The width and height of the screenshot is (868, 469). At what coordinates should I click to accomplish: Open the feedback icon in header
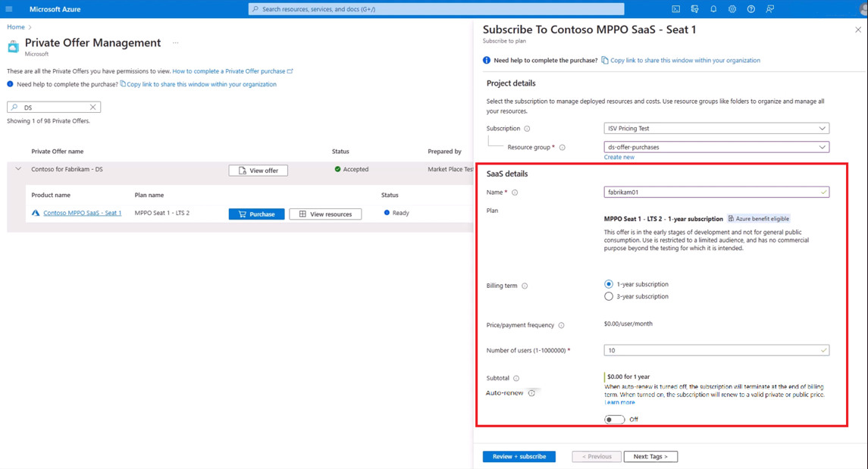[769, 9]
